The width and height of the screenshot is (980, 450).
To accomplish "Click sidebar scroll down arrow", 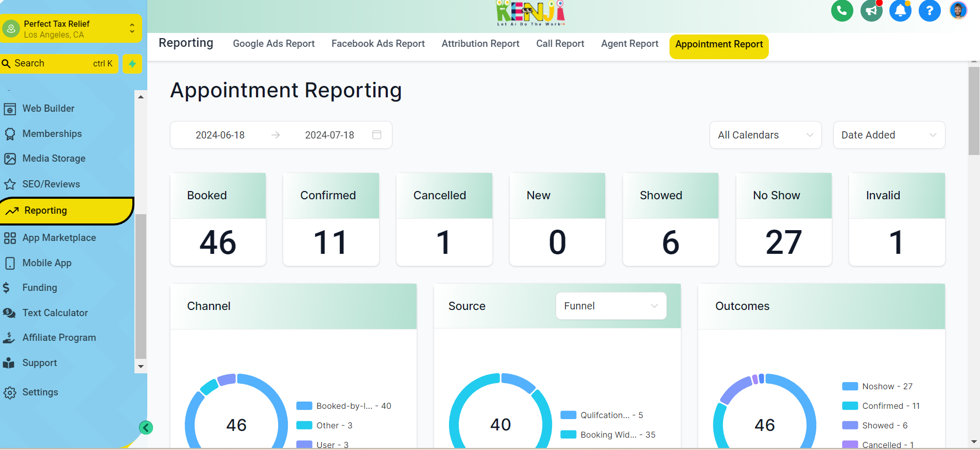I will (141, 367).
